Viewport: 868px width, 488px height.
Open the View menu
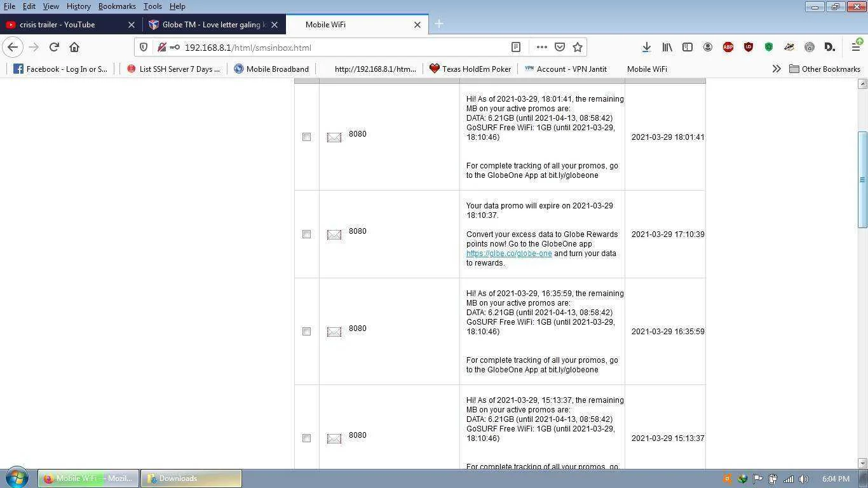point(51,6)
